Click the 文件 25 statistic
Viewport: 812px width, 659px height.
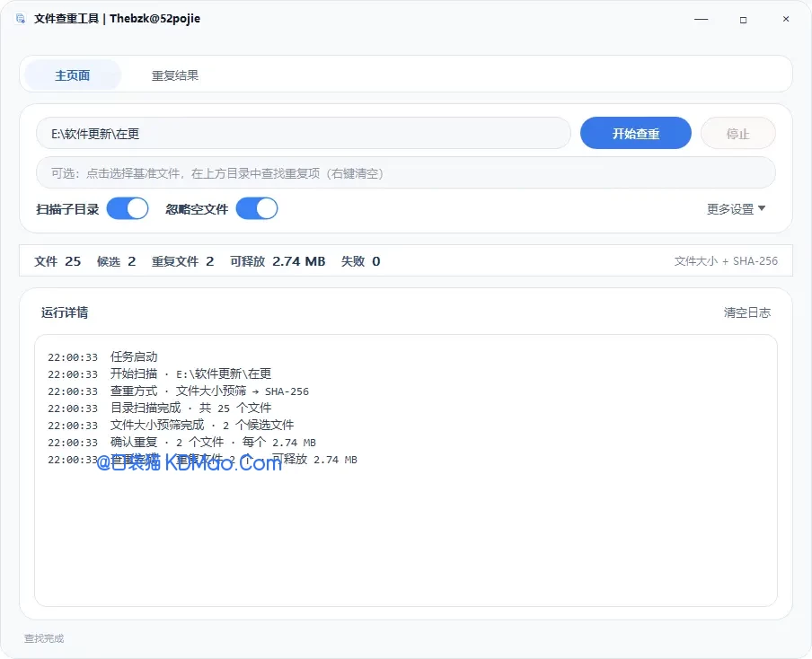[x=57, y=261]
